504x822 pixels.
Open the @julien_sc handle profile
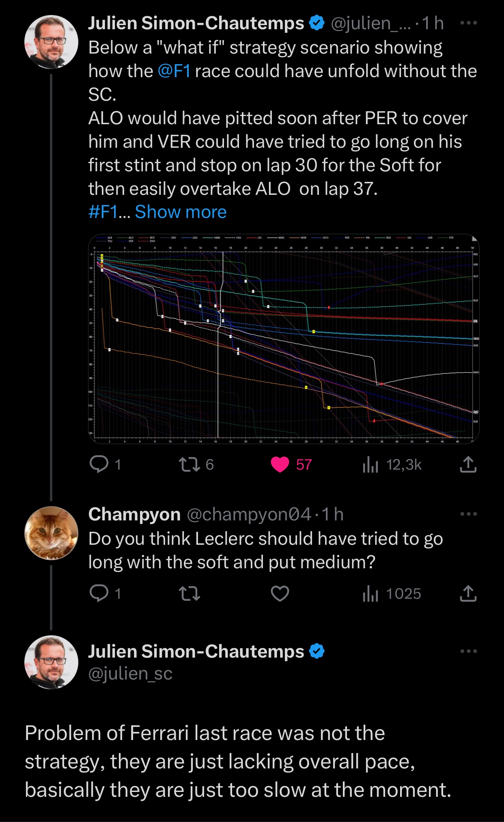[x=130, y=674]
